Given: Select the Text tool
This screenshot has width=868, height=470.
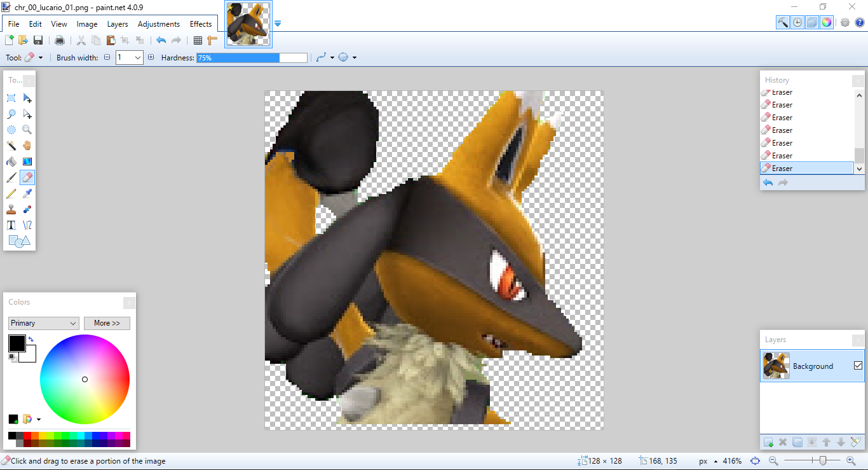Looking at the screenshot, I should pyautogui.click(x=11, y=225).
